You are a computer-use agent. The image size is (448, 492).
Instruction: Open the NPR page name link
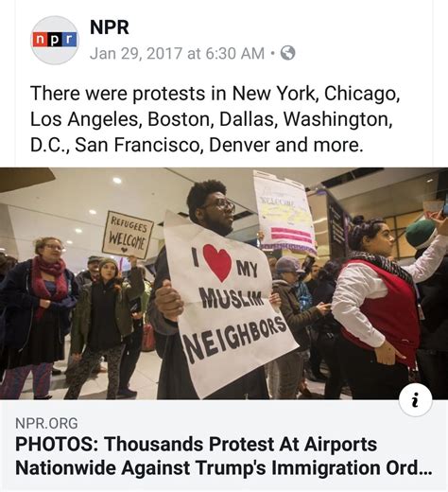110,27
